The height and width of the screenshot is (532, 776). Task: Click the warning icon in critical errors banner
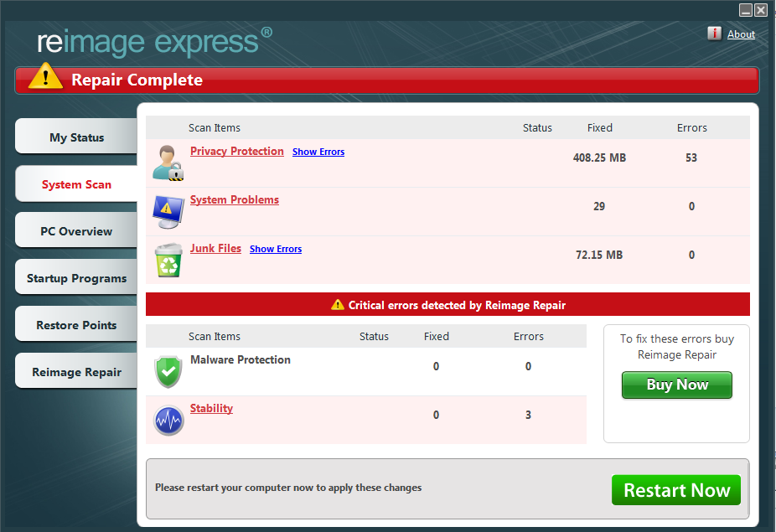(x=338, y=305)
